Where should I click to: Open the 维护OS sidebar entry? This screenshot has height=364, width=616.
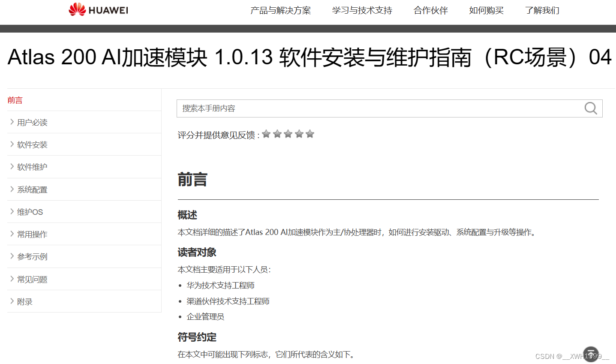30,212
